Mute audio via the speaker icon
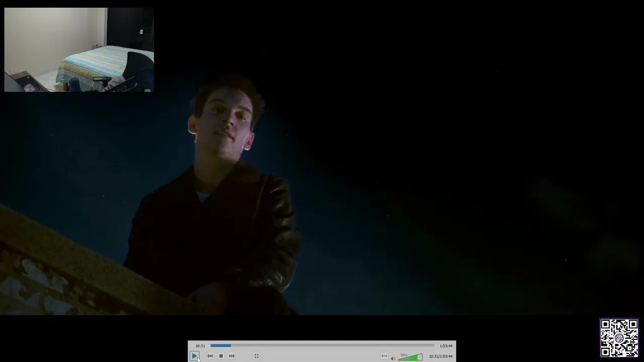 tap(393, 357)
